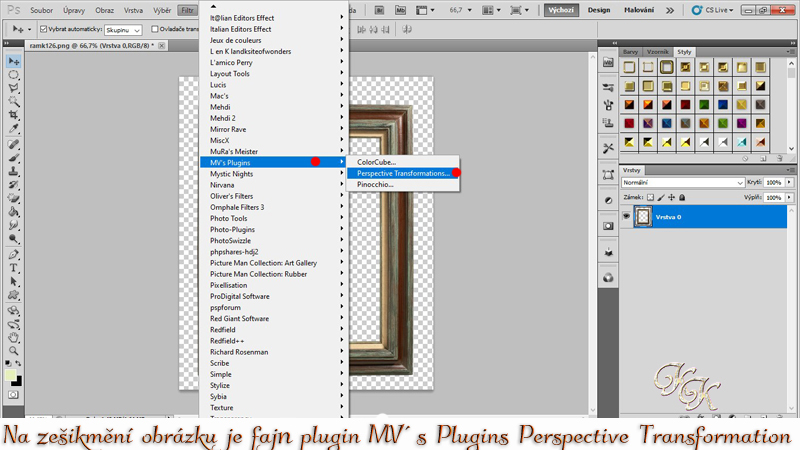Image resolution: width=800 pixels, height=450 pixels.
Task: Open the Krytí opacity arrow
Action: click(789, 182)
